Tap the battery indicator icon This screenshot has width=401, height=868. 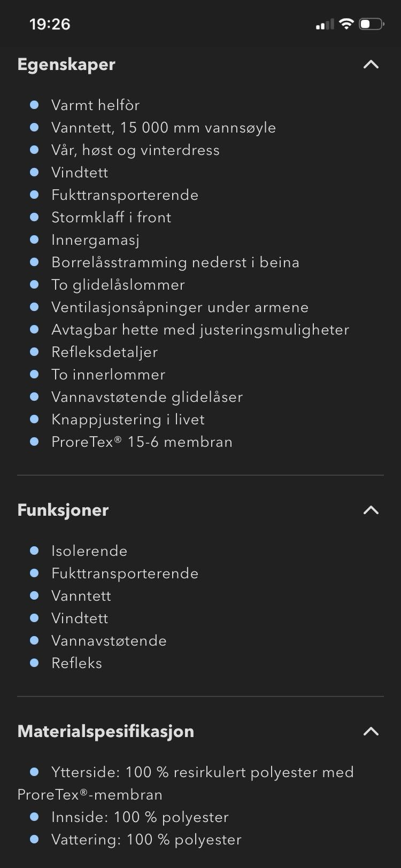tap(371, 24)
